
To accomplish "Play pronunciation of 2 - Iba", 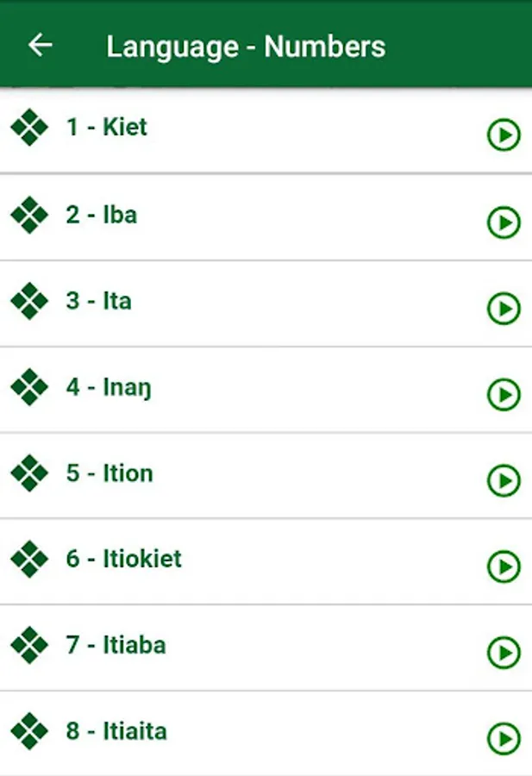I will [x=504, y=222].
